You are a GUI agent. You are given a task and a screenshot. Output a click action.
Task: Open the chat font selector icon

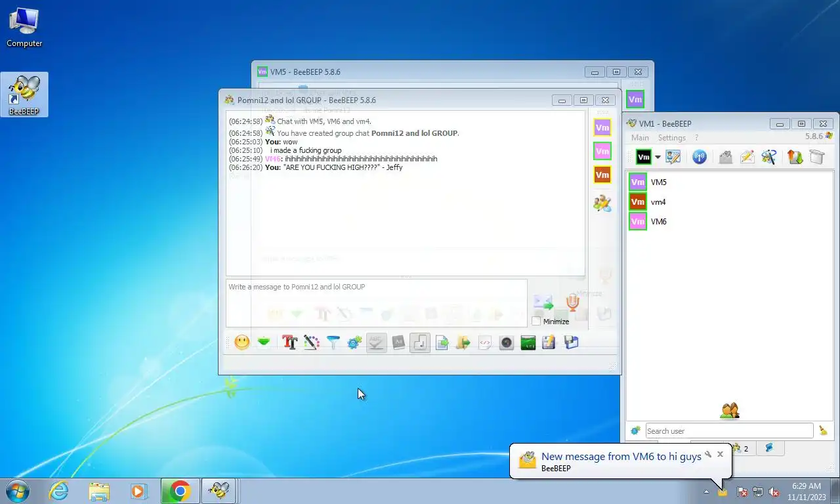coord(289,343)
